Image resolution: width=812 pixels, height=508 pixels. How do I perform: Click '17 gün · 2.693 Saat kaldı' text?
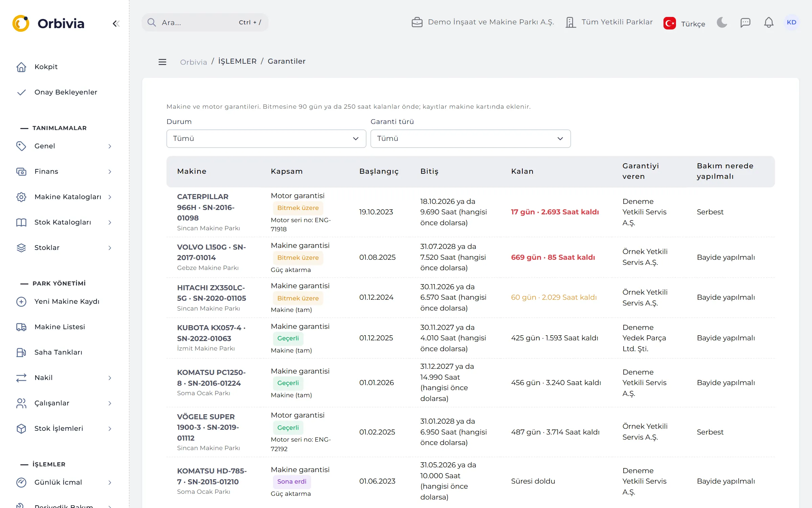point(555,212)
